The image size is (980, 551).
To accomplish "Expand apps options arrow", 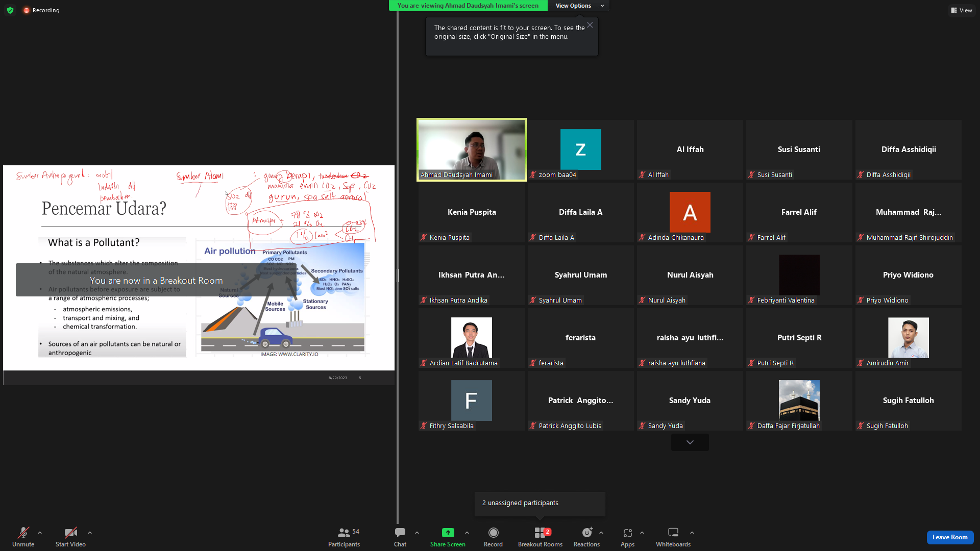I will coord(642,533).
